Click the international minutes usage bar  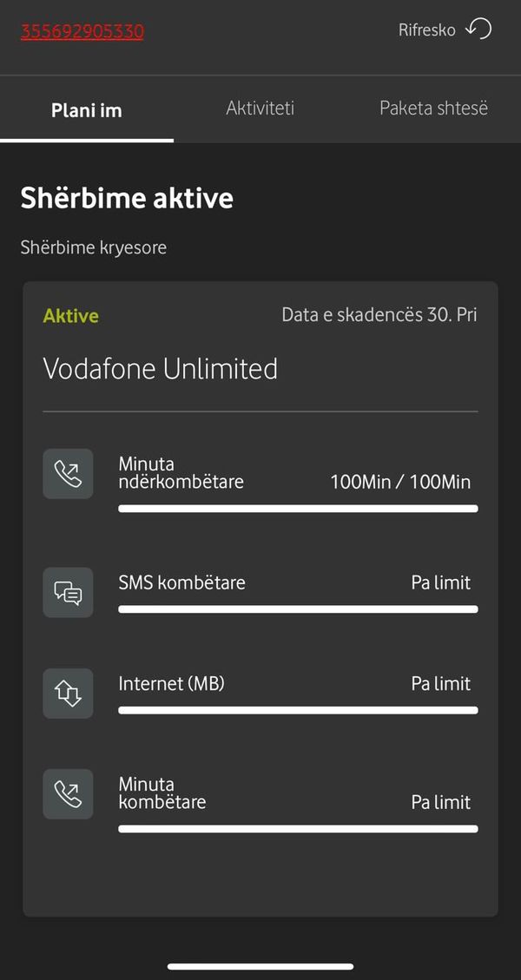click(298, 509)
